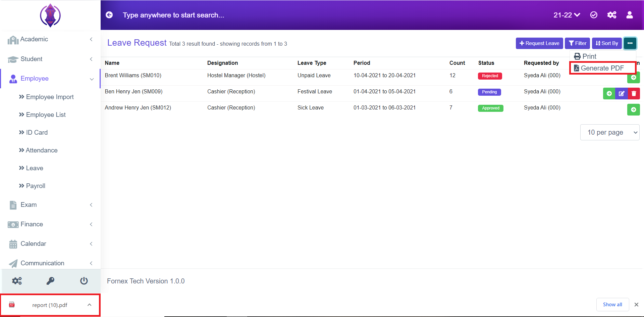644x317 pixels.
Task: Click green arrow action for Ben Henry Jen row
Action: coord(609,94)
